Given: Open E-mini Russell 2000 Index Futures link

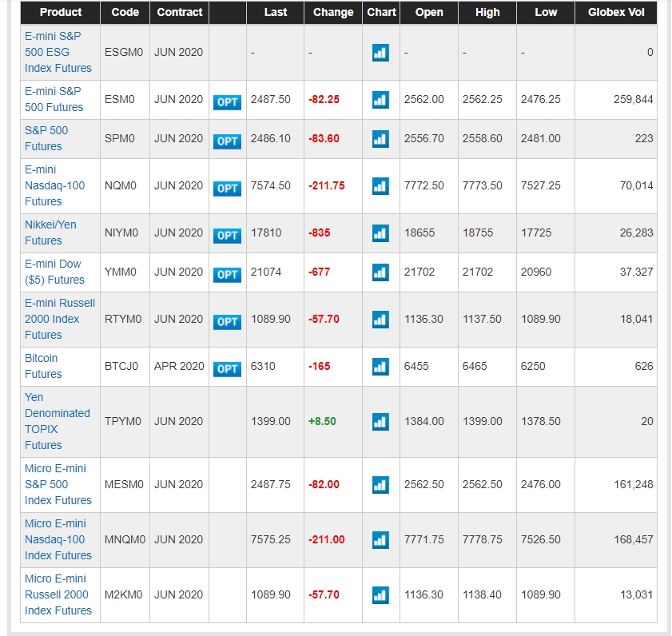Looking at the screenshot, I should coord(60,319).
